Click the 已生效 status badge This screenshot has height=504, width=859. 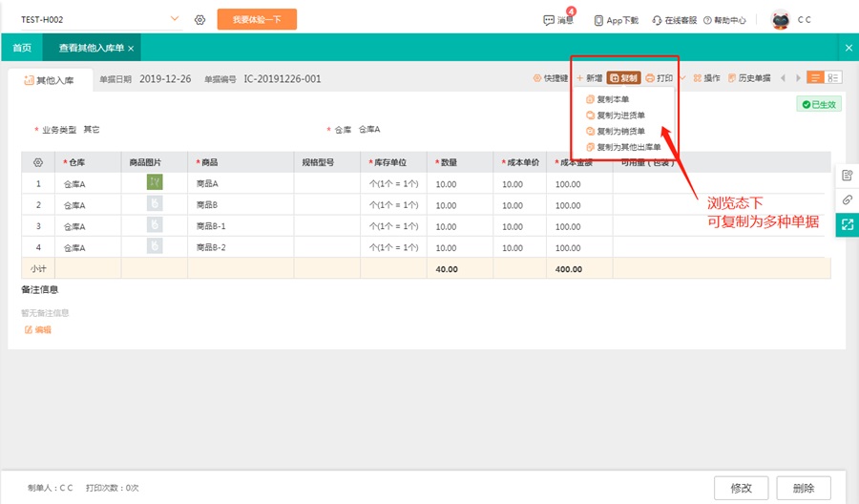coord(819,105)
